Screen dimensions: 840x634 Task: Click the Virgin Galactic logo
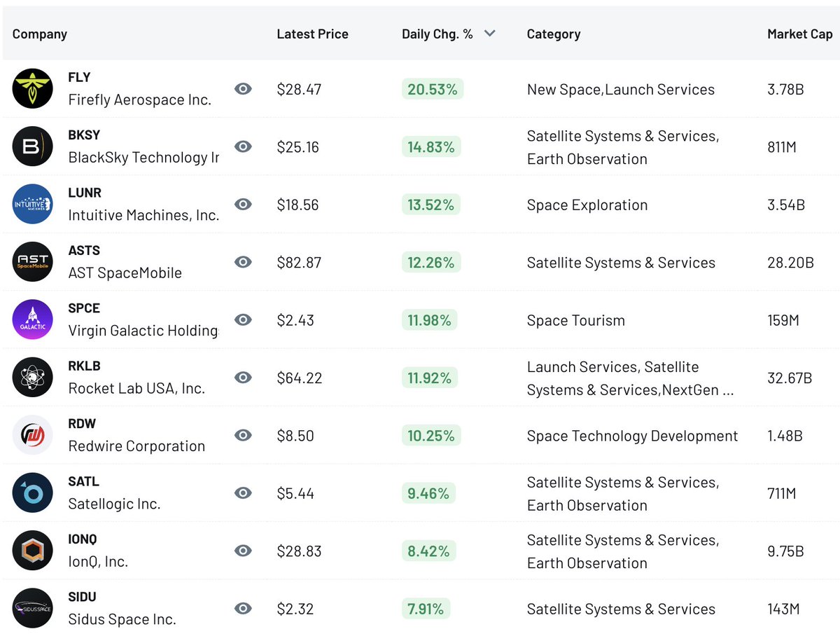click(32, 319)
